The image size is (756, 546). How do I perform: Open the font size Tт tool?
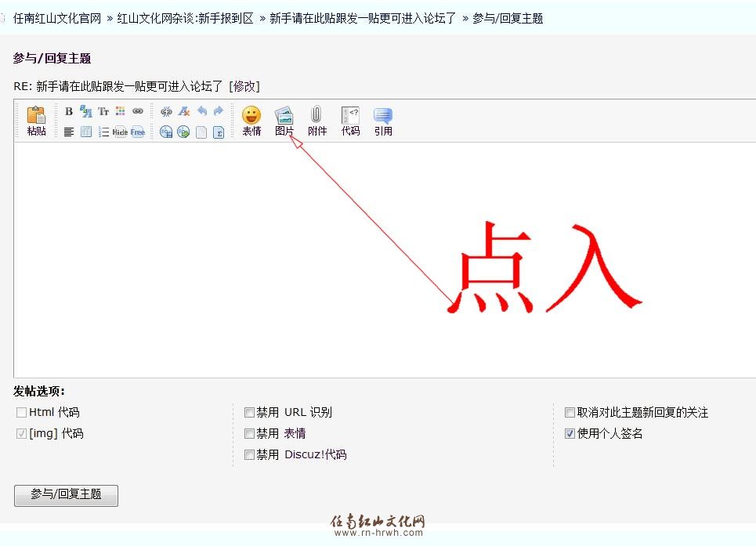[x=103, y=111]
